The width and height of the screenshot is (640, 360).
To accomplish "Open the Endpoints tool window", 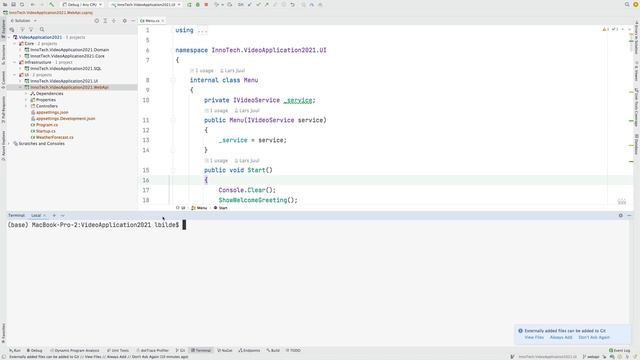I will point(249,350).
